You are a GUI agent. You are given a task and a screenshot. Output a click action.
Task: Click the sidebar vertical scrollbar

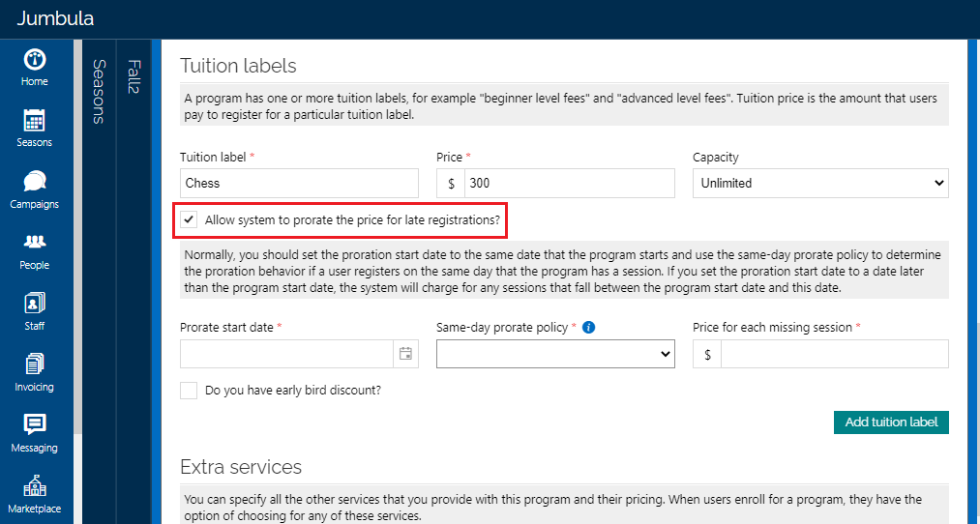(77, 237)
